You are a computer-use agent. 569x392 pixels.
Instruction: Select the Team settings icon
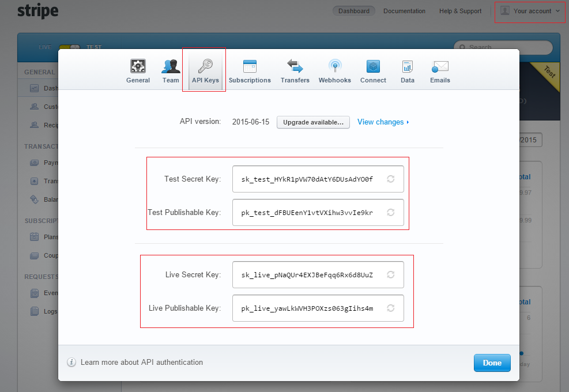tap(171, 66)
